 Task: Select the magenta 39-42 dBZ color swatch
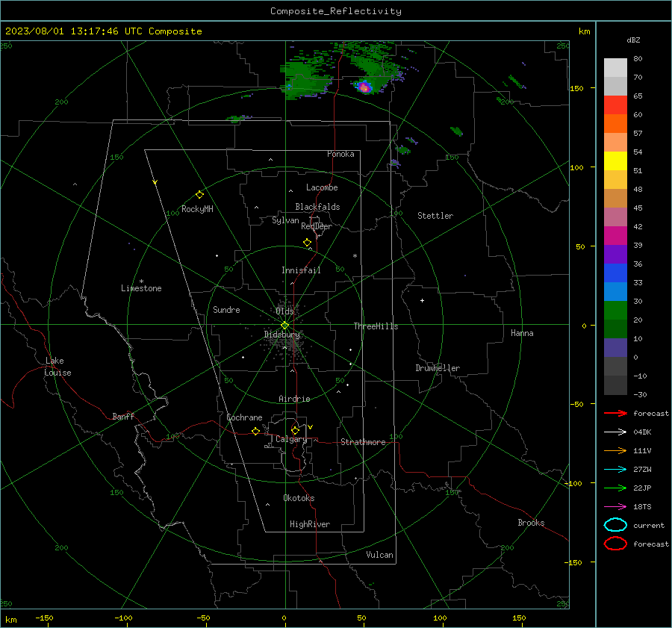coord(615,236)
